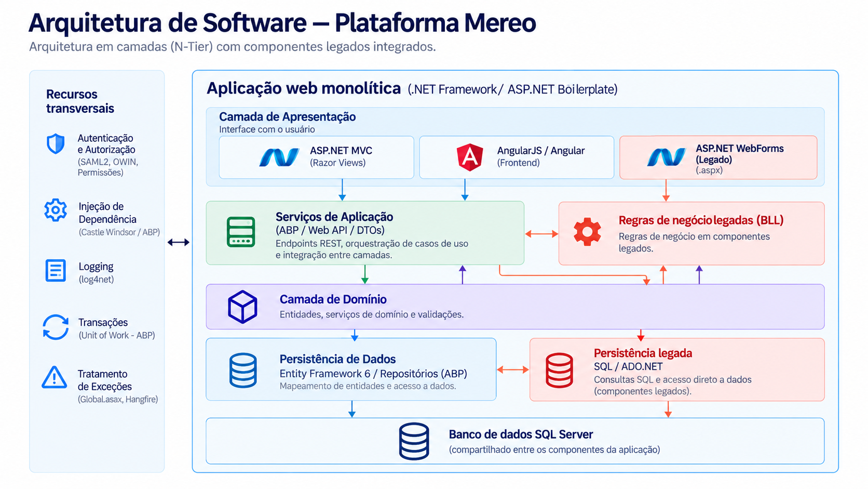Click the title 'Arquitetura de Software — Plataforma Mereo'

282,23
